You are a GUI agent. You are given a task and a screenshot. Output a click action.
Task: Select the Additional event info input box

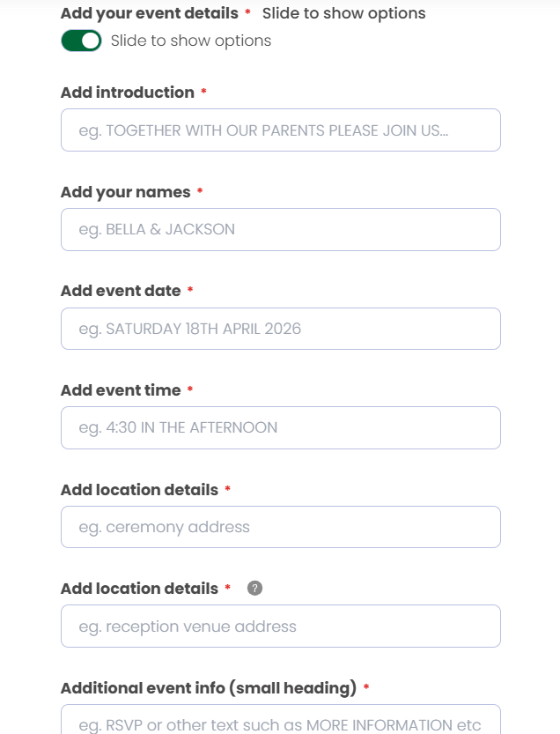280,721
